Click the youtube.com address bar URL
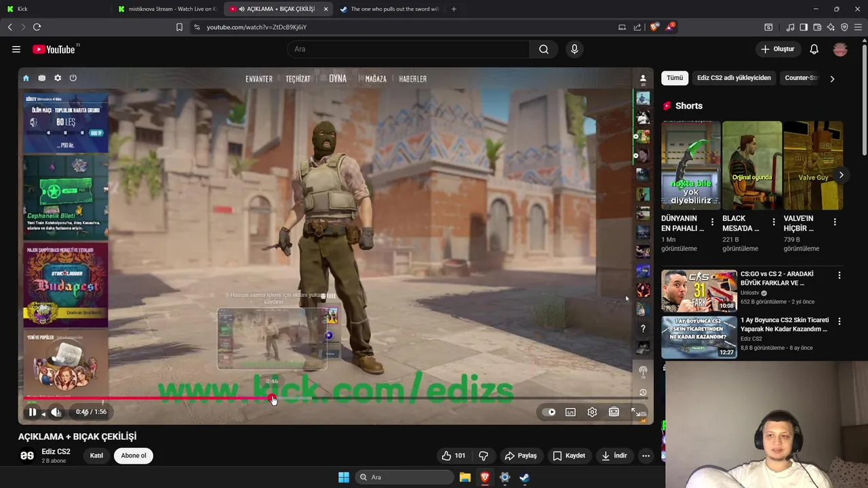The image size is (868, 488). [256, 27]
